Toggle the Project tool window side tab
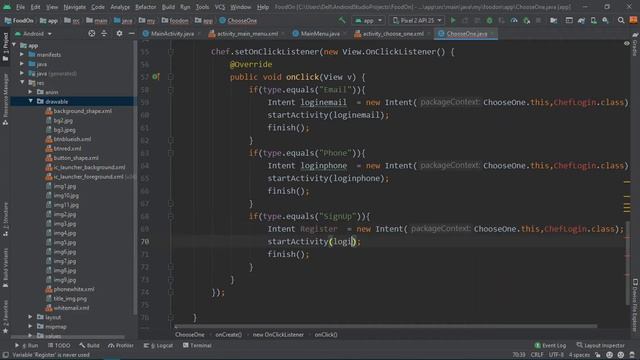Image resolution: width=640 pixels, height=360 pixels. [x=5, y=46]
